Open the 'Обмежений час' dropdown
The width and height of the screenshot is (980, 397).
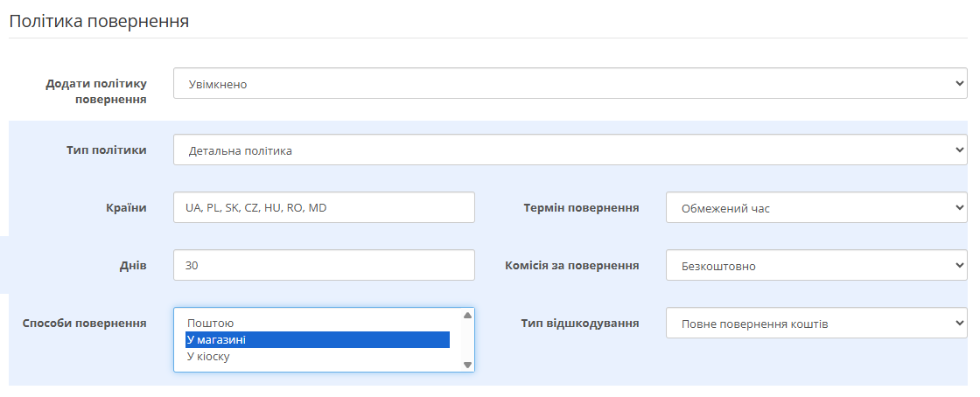[815, 208]
